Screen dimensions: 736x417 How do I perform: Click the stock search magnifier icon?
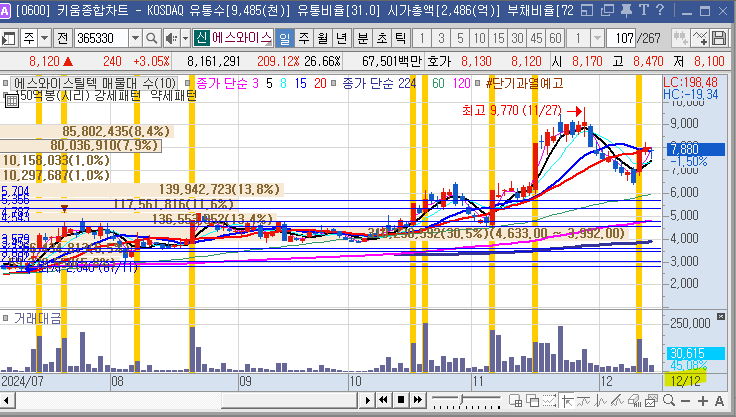(151, 38)
